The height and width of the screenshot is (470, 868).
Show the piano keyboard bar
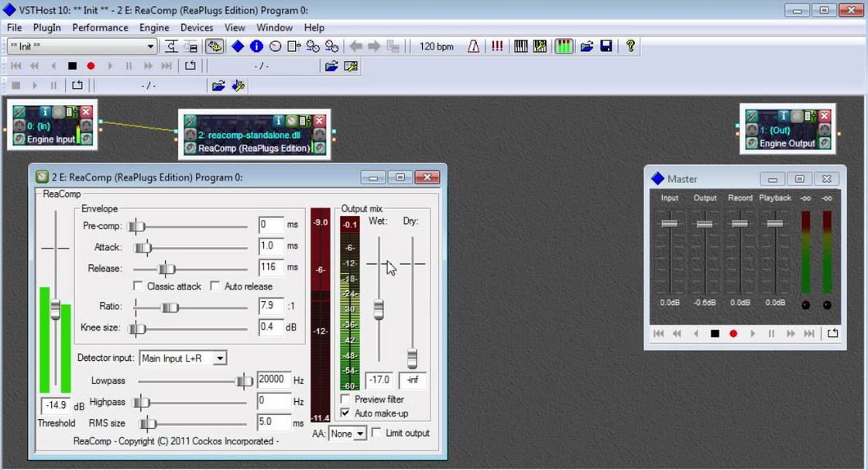click(521, 46)
